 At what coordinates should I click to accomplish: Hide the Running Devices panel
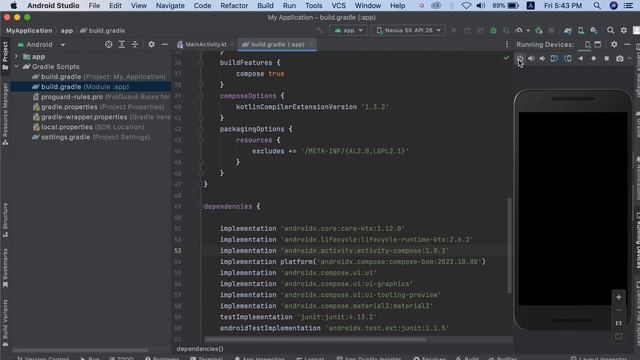[x=627, y=44]
